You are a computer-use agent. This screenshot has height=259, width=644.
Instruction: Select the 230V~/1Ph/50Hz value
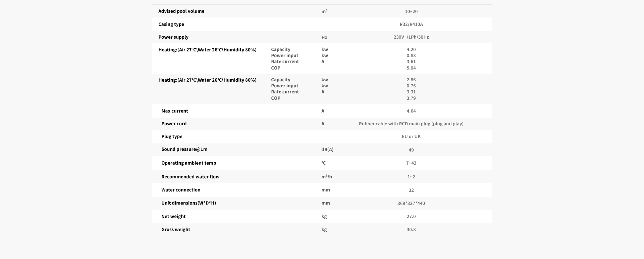pos(411,37)
